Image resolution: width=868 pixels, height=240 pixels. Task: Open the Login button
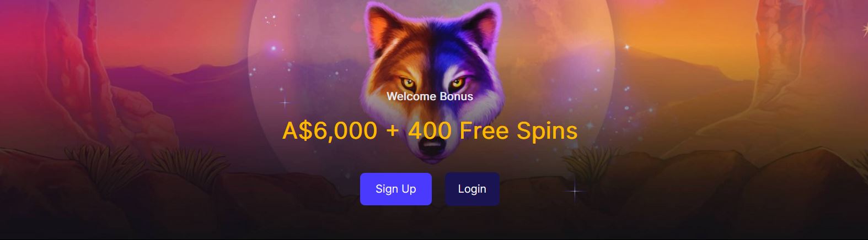pos(472,189)
